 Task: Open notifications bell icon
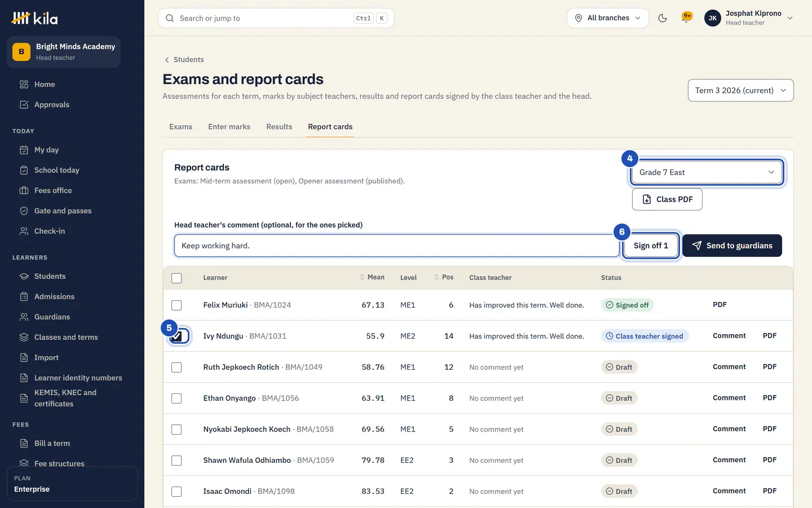pos(686,18)
